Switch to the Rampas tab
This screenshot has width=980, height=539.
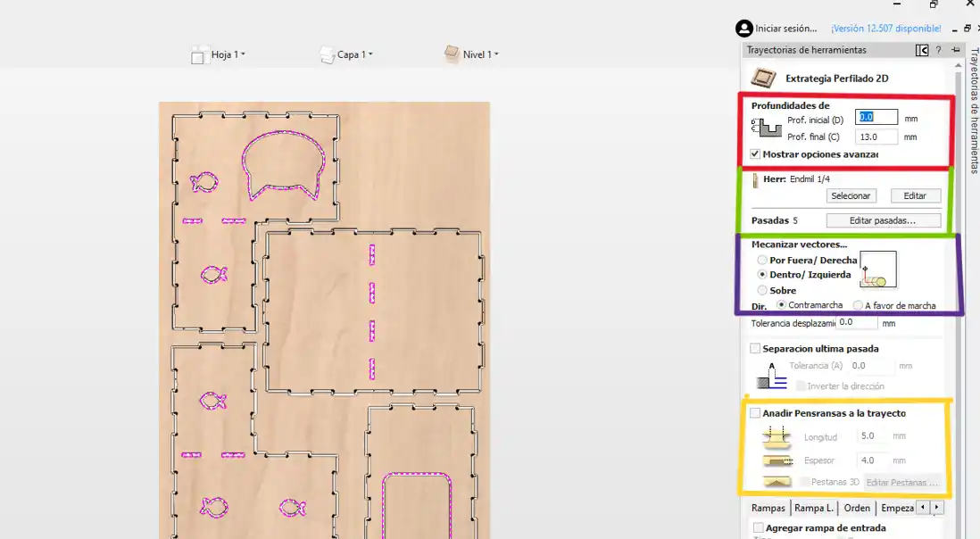[x=768, y=507]
